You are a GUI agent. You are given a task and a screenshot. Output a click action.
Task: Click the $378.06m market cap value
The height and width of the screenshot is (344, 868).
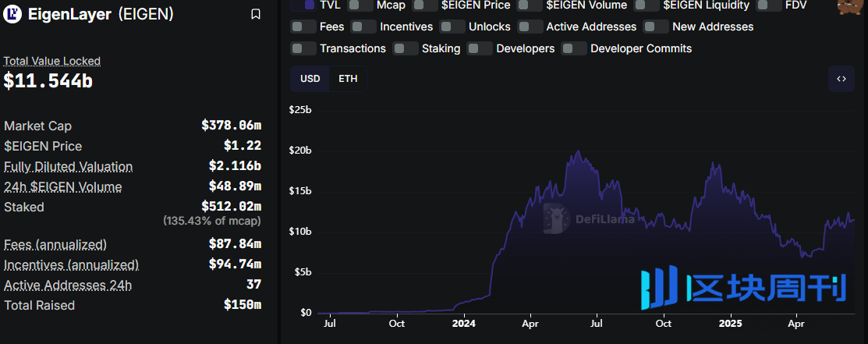[232, 126]
